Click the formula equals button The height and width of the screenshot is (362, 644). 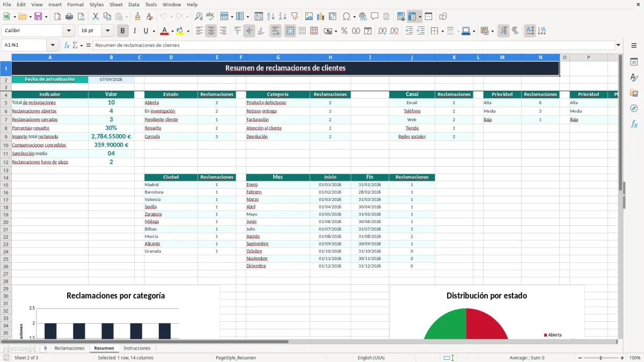[x=88, y=45]
